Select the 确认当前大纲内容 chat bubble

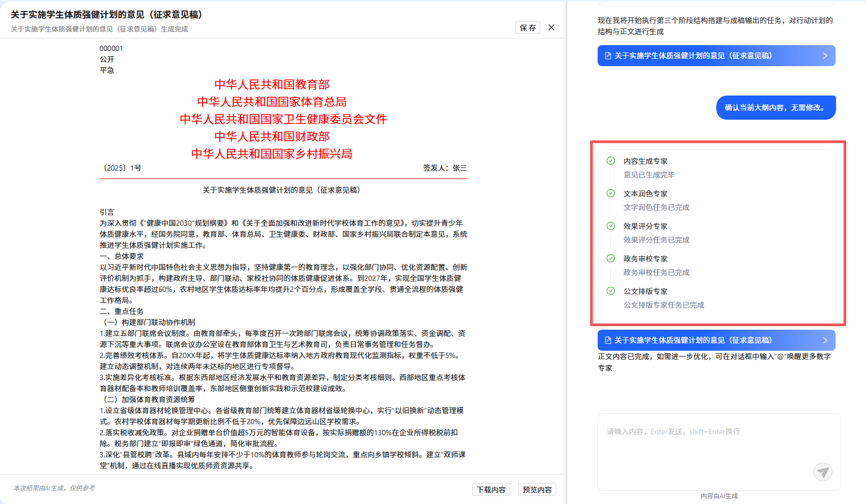[x=776, y=108]
